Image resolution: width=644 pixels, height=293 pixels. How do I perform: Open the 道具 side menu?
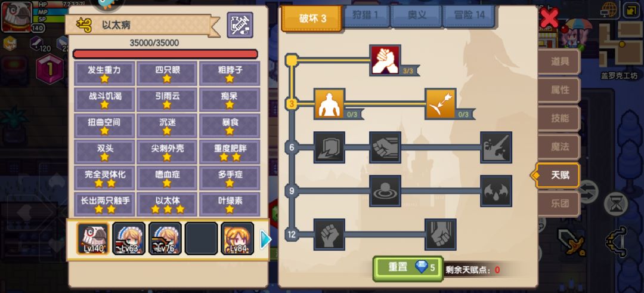559,61
